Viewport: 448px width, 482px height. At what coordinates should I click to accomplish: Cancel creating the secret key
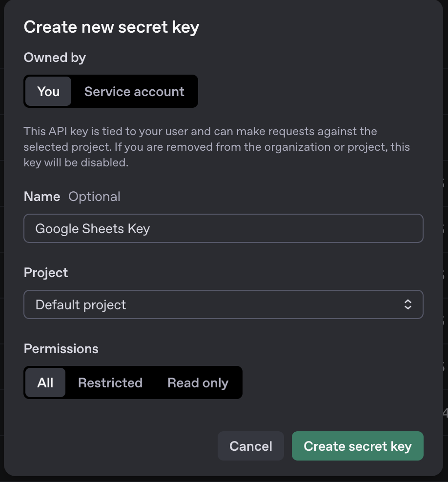(x=250, y=445)
